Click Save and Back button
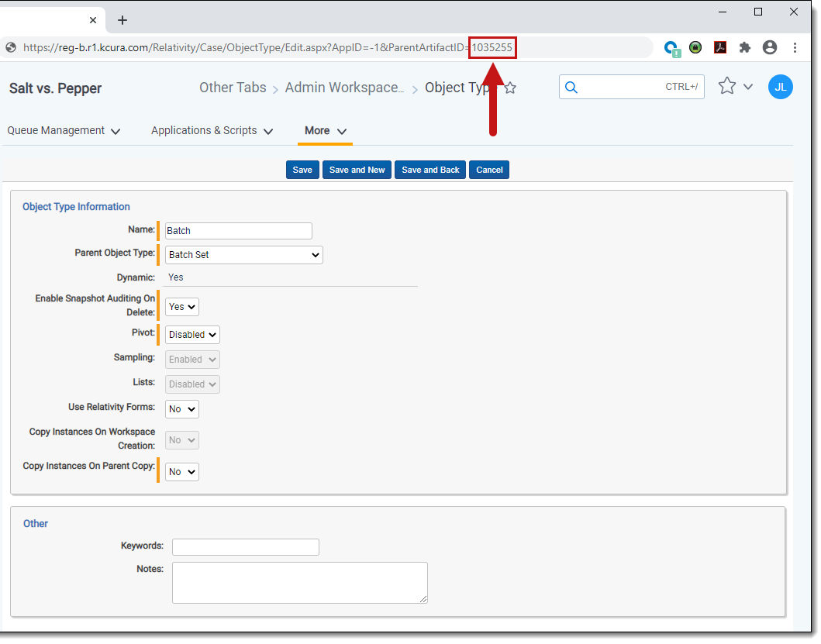 [430, 170]
